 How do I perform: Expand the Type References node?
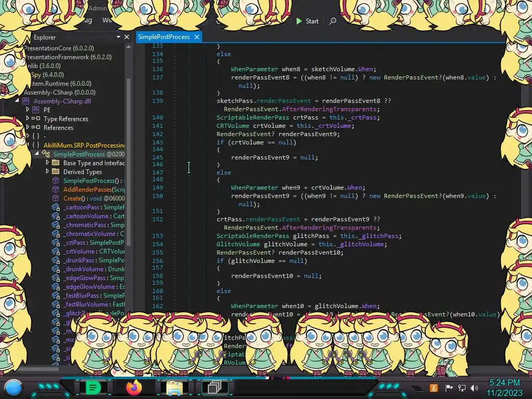tap(28, 118)
